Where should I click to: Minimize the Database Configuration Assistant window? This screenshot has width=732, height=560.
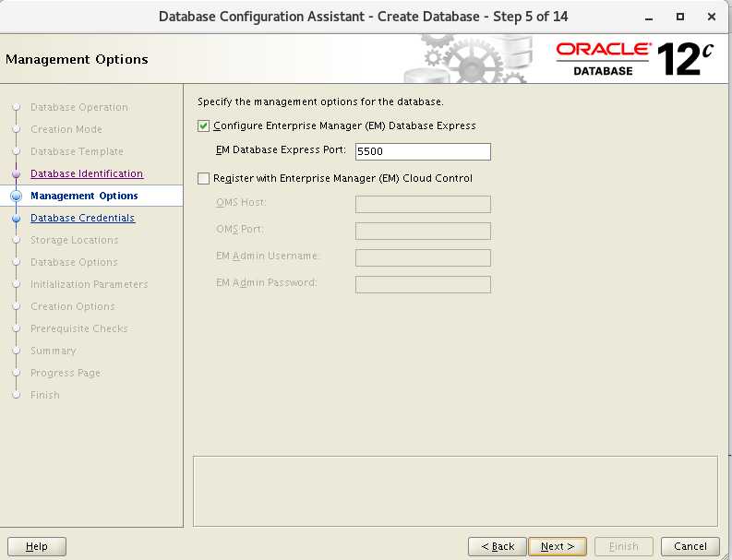coord(649,18)
